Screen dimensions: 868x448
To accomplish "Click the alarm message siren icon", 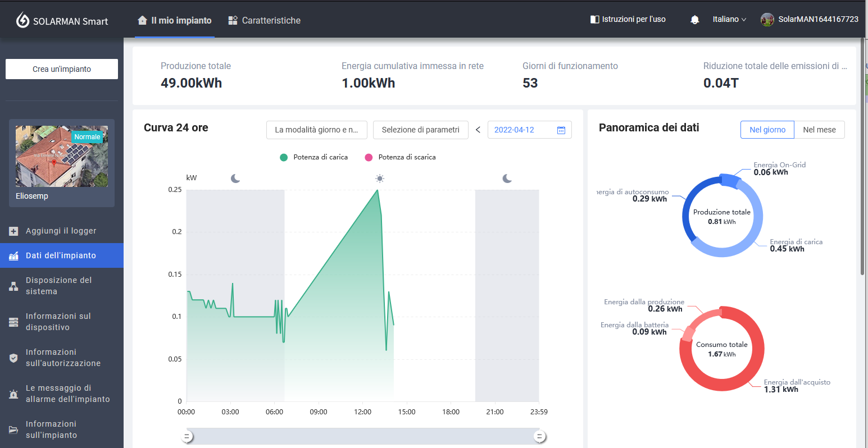I will click(x=14, y=394).
